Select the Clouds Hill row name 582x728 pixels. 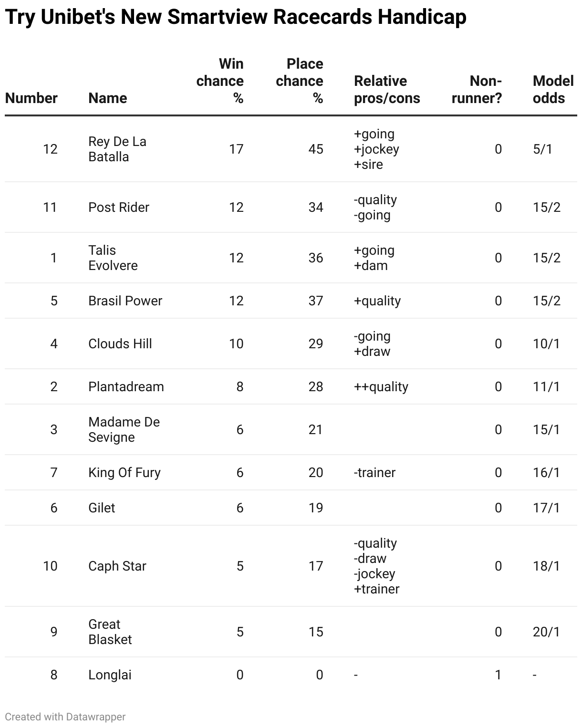point(120,344)
